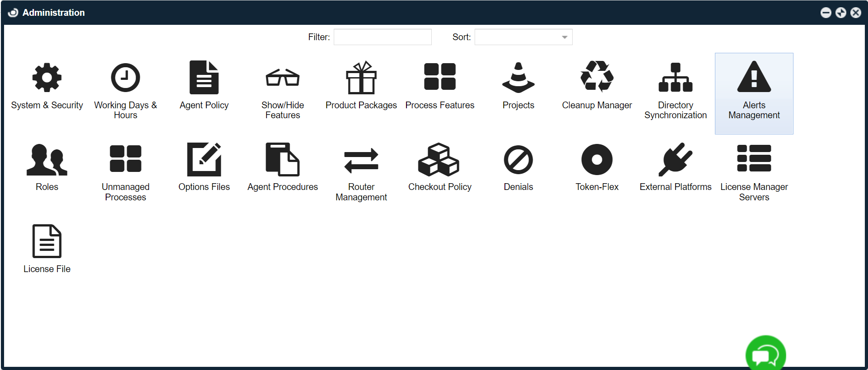Launch the Cleanup Manager
This screenshot has height=370, width=868.
597,77
